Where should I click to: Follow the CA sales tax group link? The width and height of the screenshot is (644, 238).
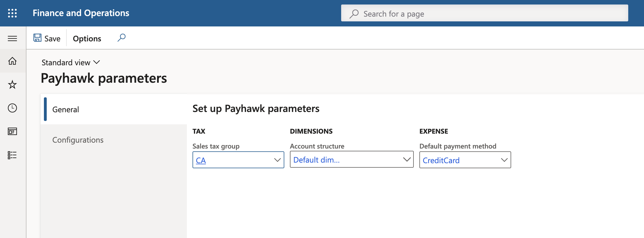pyautogui.click(x=201, y=160)
